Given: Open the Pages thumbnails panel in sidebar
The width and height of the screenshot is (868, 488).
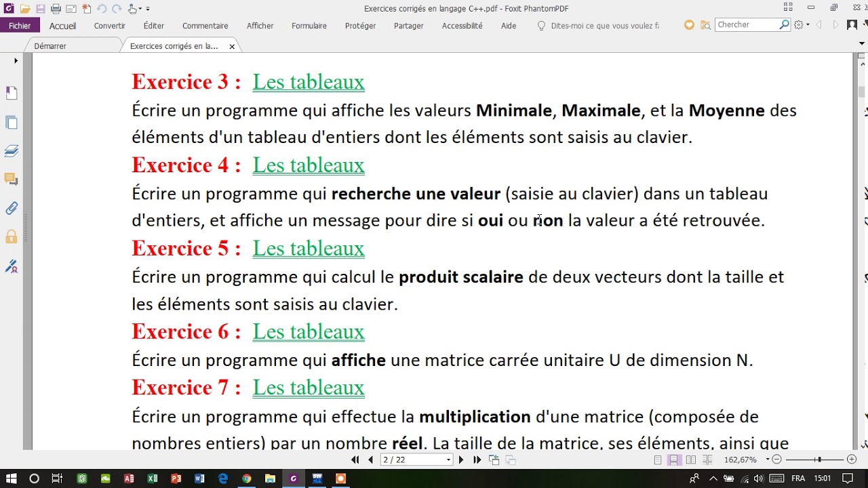Looking at the screenshot, I should pos(11,123).
